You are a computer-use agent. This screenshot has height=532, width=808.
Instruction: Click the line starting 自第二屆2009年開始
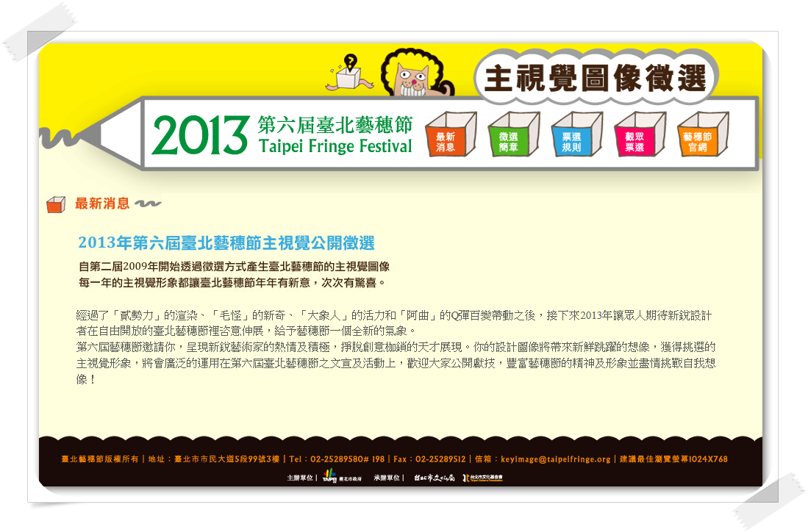coord(234,267)
